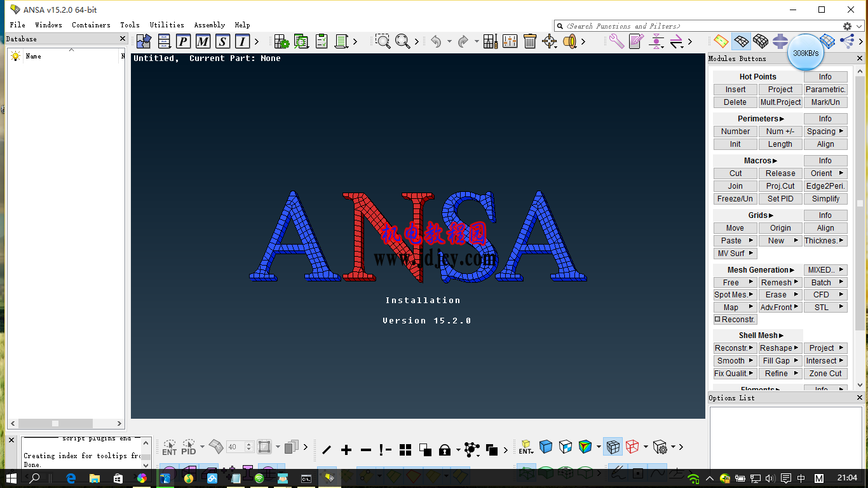Open the dropdown arrow beside the undo icon
The image size is (868, 488).
(449, 42)
